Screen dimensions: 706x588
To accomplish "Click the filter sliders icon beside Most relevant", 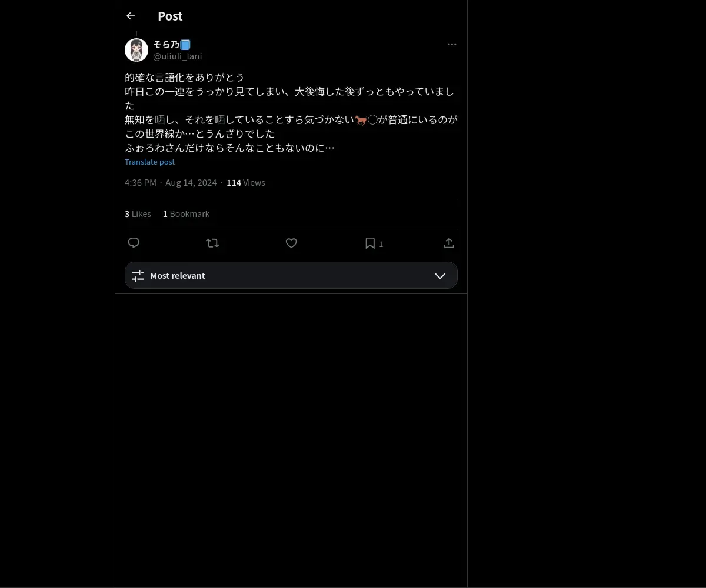I will click(138, 275).
